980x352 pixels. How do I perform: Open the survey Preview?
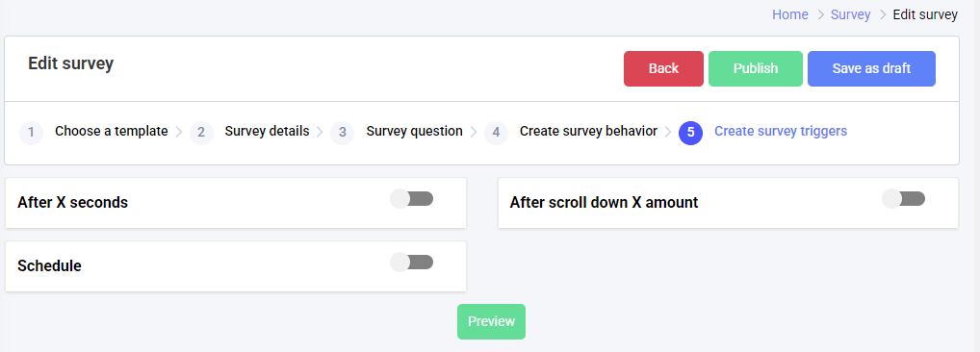(491, 321)
